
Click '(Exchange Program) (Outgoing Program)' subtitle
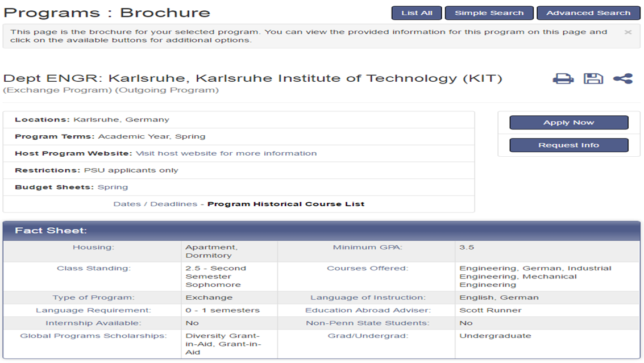tap(111, 90)
